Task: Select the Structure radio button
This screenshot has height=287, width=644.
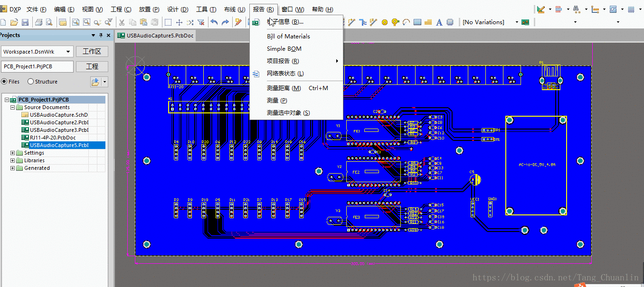Action: point(31,82)
